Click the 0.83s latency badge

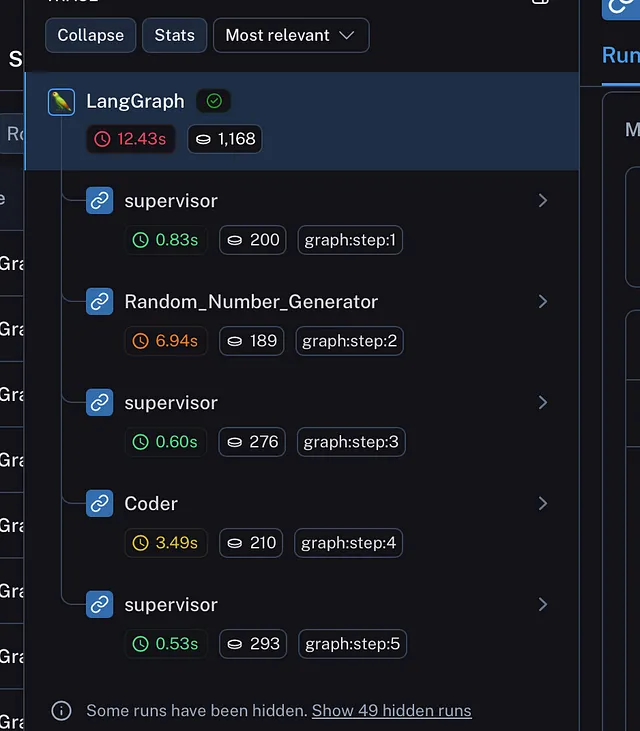[166, 240]
